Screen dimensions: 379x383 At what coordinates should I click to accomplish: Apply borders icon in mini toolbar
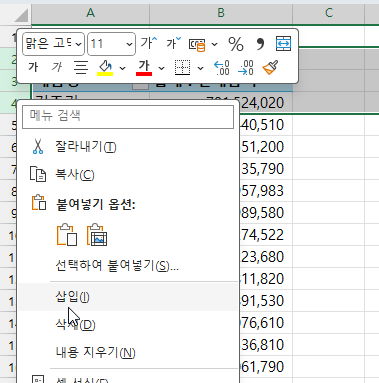tap(183, 68)
